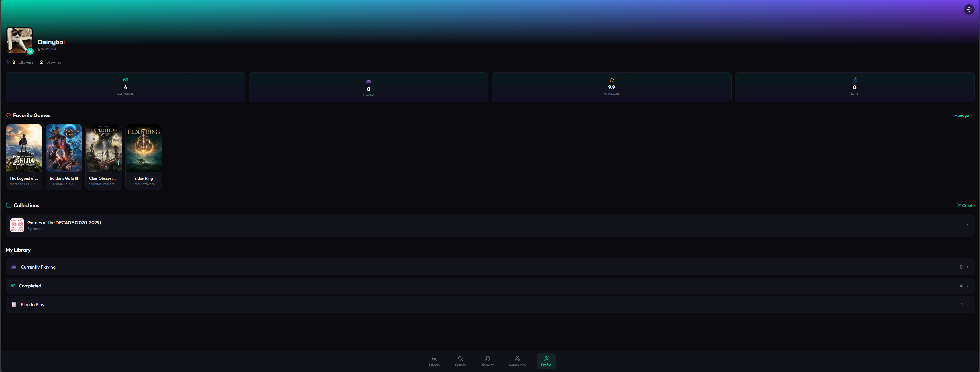Click the followers icon near the username

[8, 62]
